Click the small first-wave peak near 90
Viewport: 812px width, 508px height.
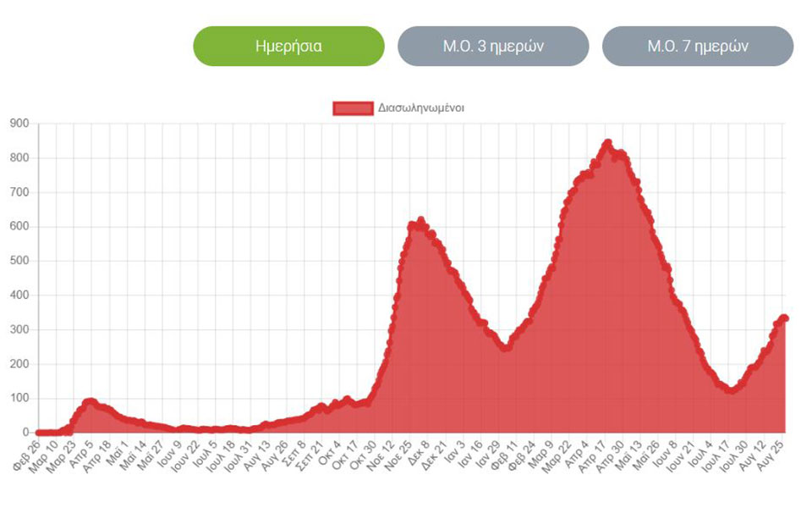[x=90, y=401]
